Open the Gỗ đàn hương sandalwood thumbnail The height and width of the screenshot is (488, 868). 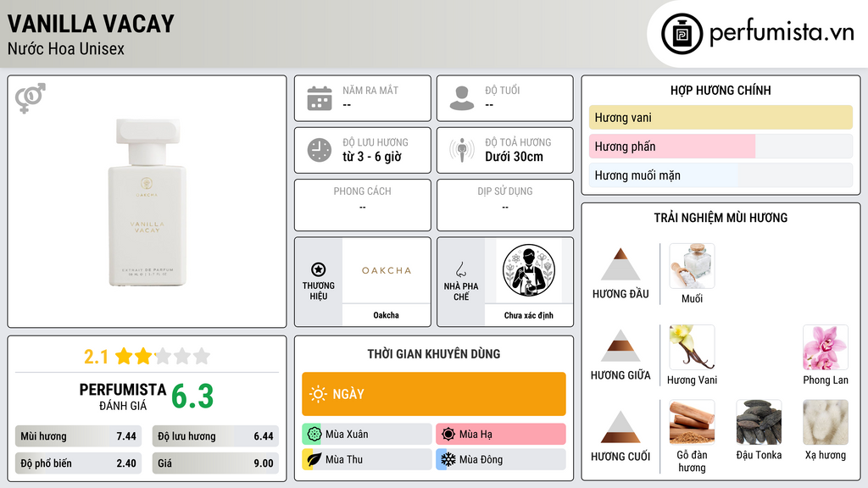click(x=692, y=422)
